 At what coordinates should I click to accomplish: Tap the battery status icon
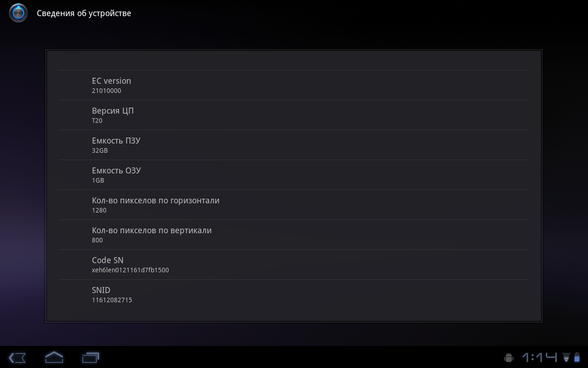(577, 357)
